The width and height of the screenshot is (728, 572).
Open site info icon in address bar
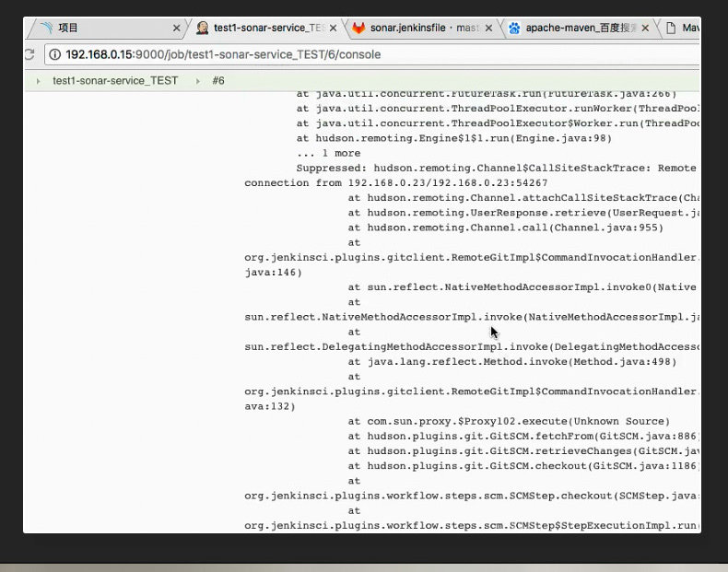point(54,54)
